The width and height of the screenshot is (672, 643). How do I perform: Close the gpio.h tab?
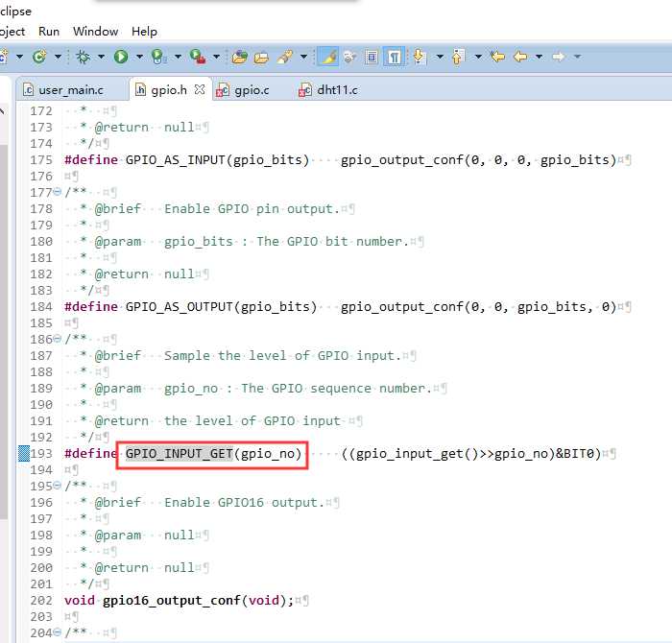(200, 89)
